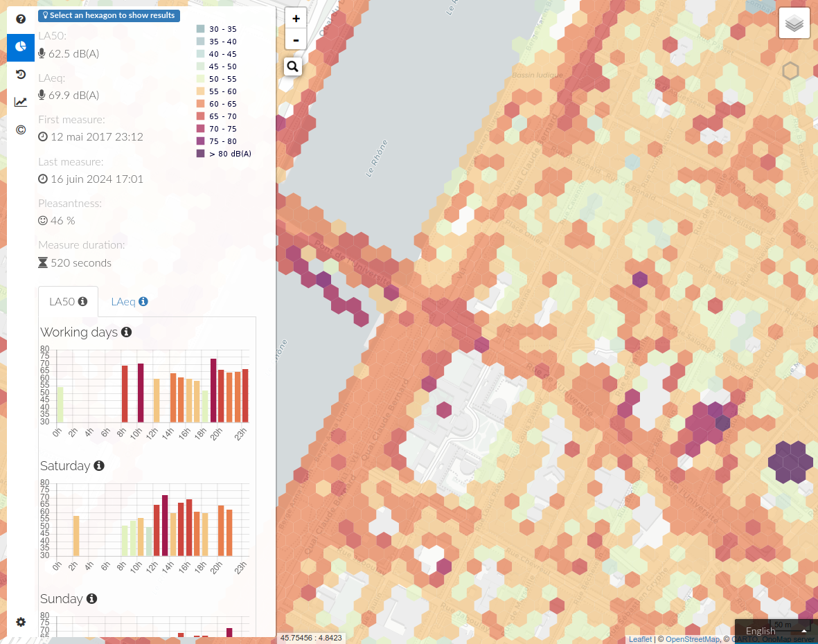Image resolution: width=818 pixels, height=644 pixels.
Task: Click the 45 - 50 legend color swatch
Action: coord(200,66)
